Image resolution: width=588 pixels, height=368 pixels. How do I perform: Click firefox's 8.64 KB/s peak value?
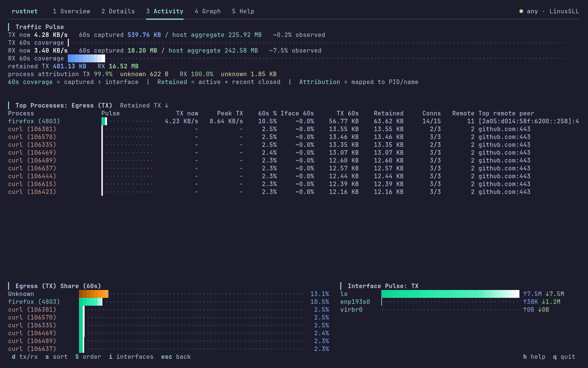click(x=226, y=121)
